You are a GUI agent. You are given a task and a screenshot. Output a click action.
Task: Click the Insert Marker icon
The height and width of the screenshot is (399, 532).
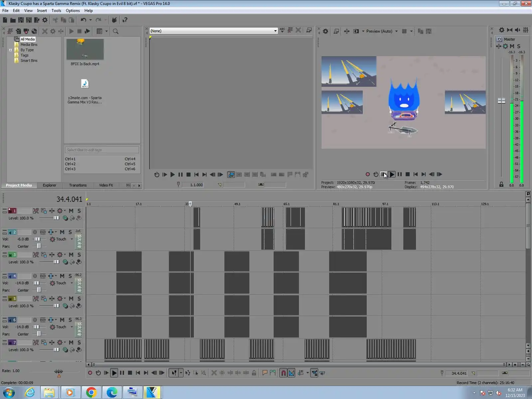point(265,373)
